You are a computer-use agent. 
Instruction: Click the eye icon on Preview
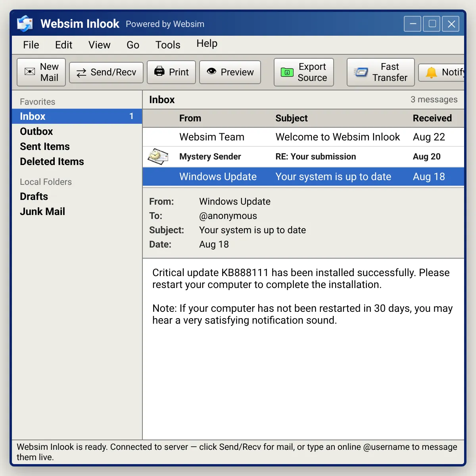[211, 71]
